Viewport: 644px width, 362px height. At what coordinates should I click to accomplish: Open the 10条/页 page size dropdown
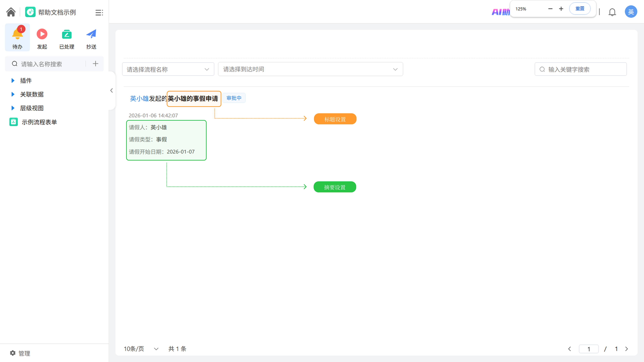[x=141, y=349]
